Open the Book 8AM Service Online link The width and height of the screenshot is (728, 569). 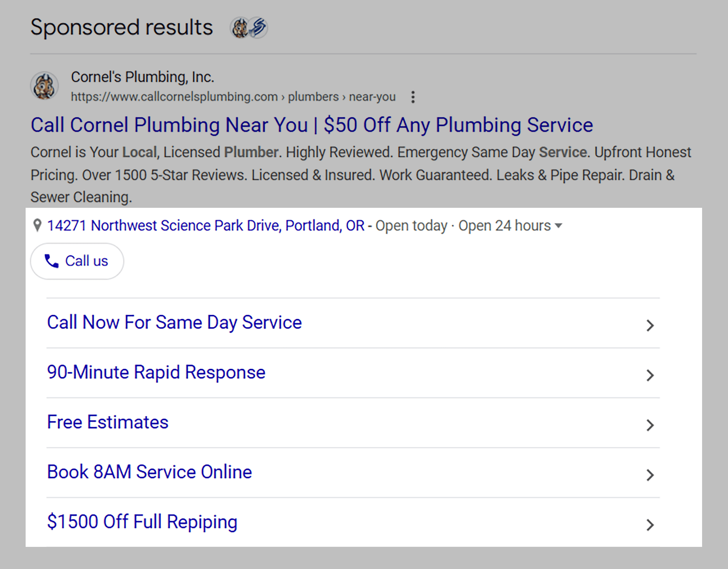click(x=149, y=472)
